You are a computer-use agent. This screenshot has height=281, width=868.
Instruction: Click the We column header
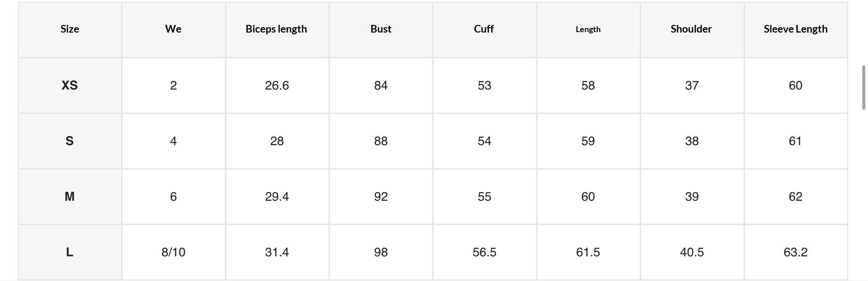173,29
